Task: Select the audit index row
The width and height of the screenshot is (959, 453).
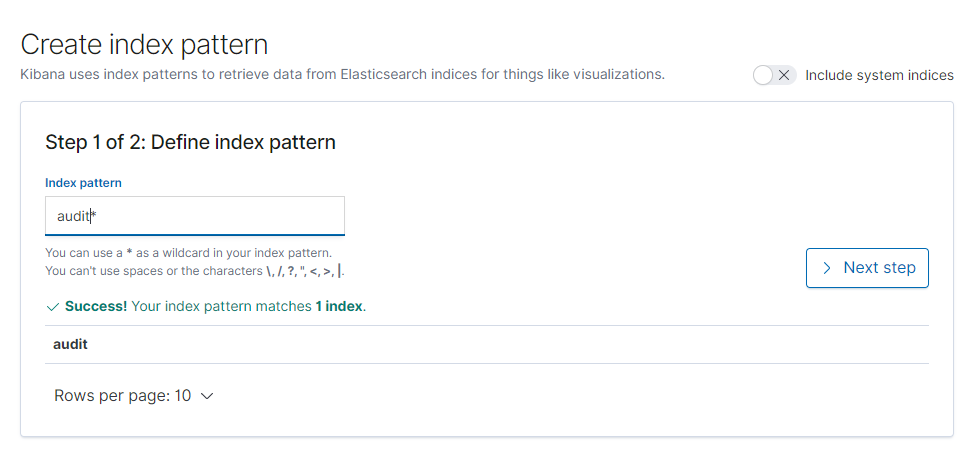Action: (486, 344)
